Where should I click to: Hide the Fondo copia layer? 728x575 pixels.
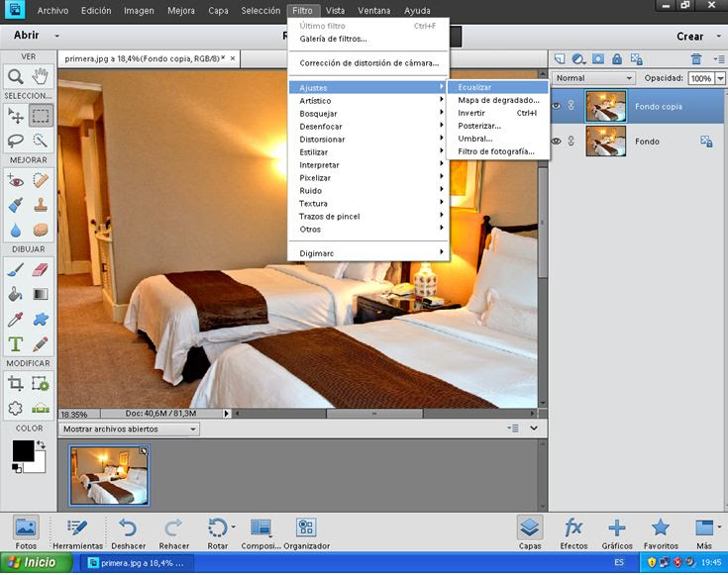click(x=556, y=106)
